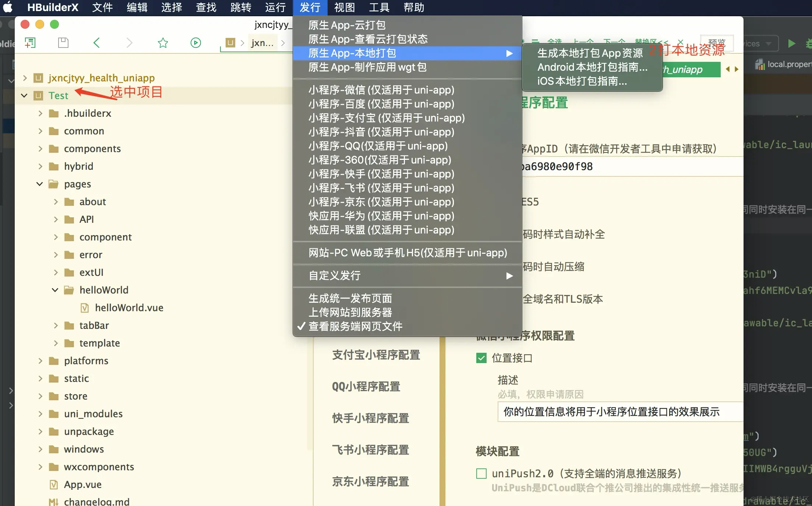812x506 pixels.
Task: Open QQ小程序配置 section
Action: pos(366,387)
